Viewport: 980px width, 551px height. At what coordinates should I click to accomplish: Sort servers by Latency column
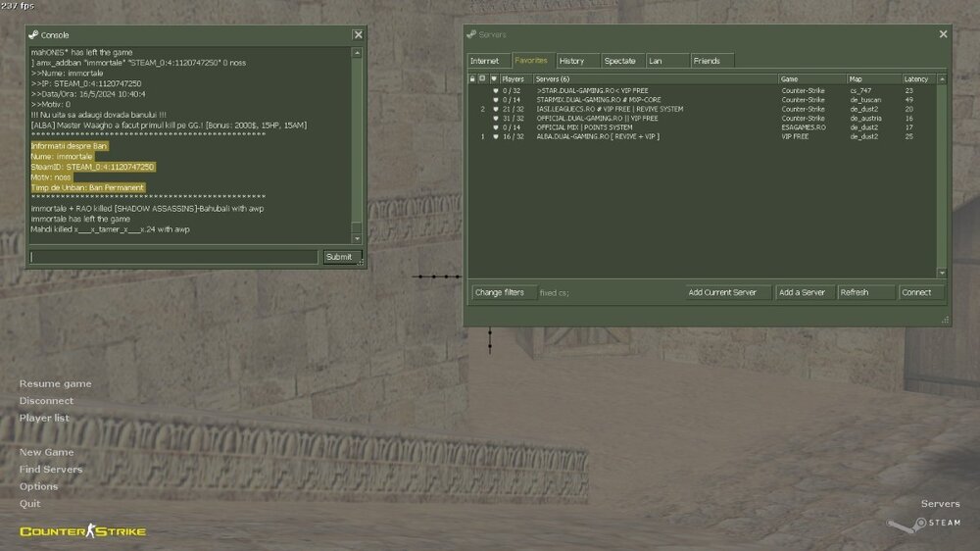[917, 78]
